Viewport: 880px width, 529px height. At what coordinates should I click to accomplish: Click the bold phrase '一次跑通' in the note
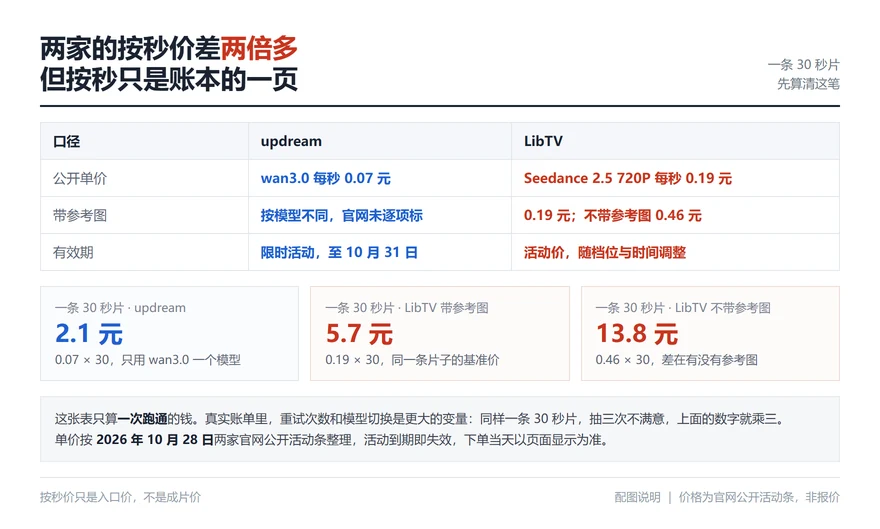pyautogui.click(x=143, y=418)
